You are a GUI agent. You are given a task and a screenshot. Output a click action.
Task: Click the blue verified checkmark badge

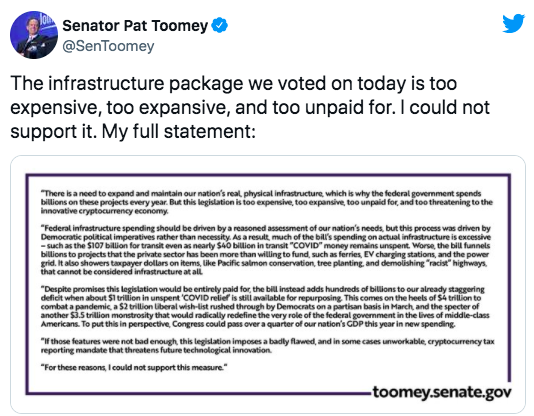point(220,26)
